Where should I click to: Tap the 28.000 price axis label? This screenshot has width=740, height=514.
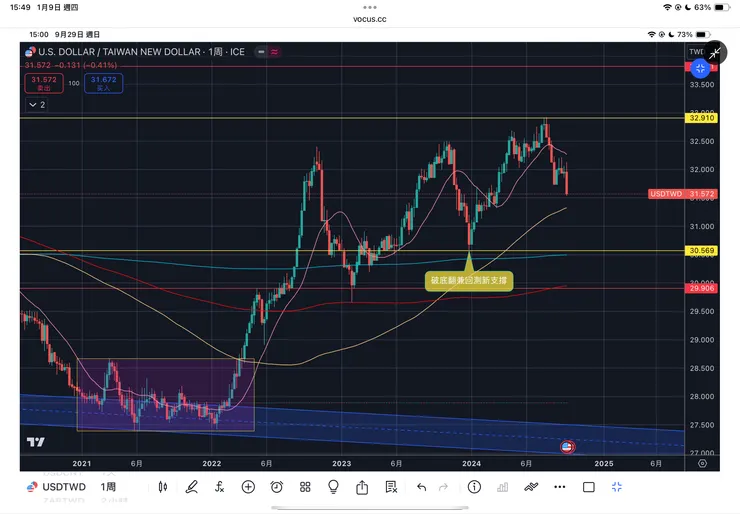(x=702, y=396)
